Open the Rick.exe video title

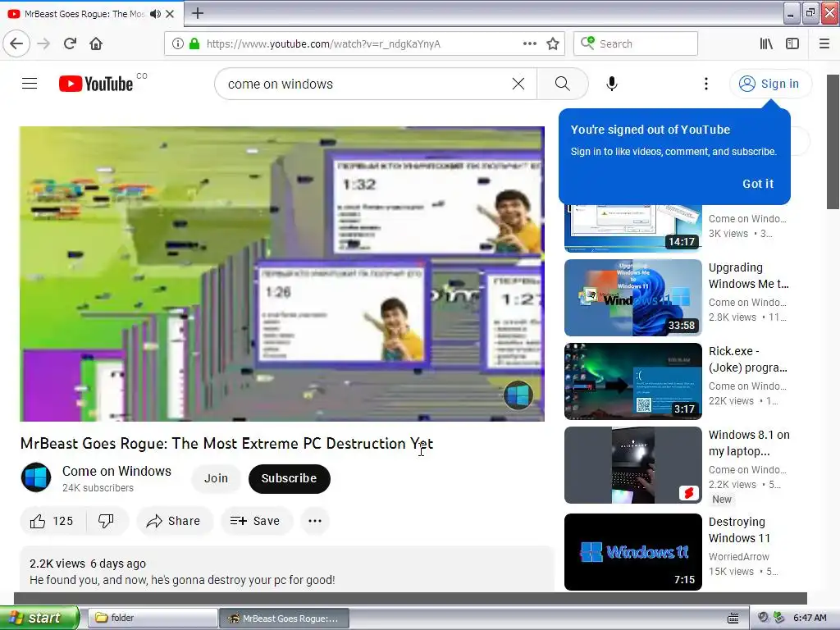click(748, 359)
